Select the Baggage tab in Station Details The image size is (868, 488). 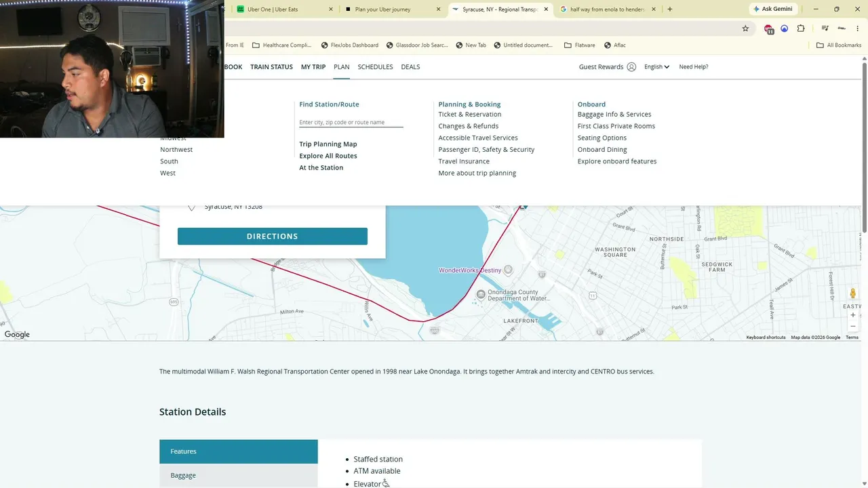click(239, 476)
